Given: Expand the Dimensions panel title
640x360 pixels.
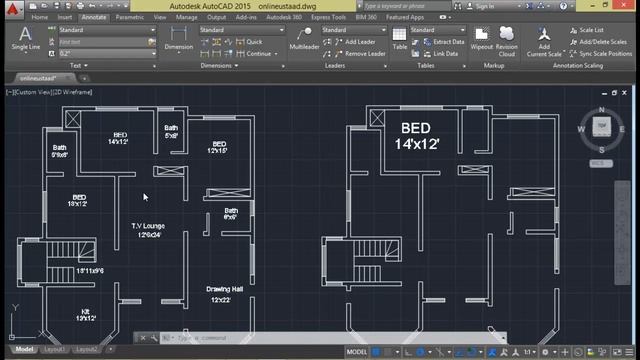Looking at the screenshot, I should coord(219,65).
